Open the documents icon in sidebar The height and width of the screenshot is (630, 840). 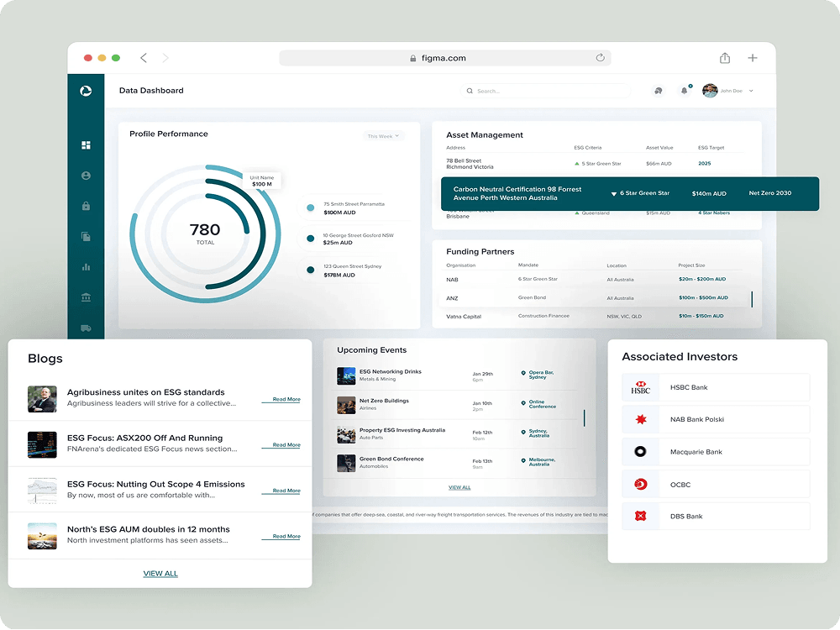point(86,237)
